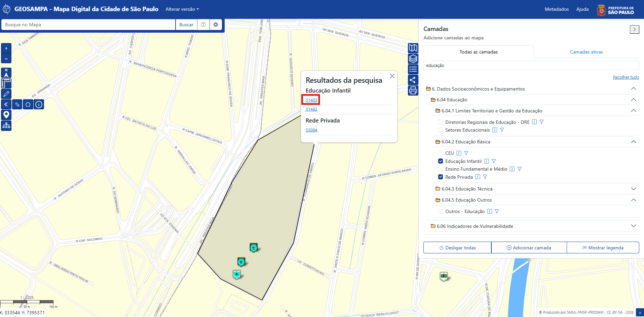Collapse the selection tools with double chevron

[6, 104]
